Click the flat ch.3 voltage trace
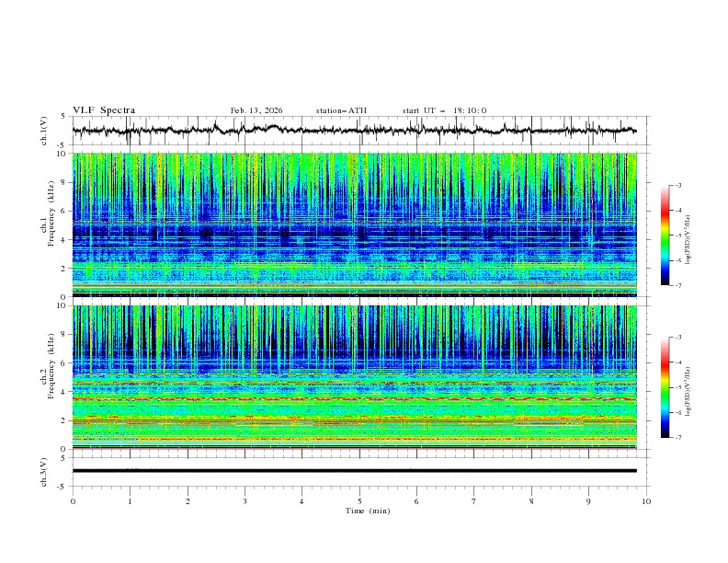Screen dimensions: 728x563 (x=354, y=471)
